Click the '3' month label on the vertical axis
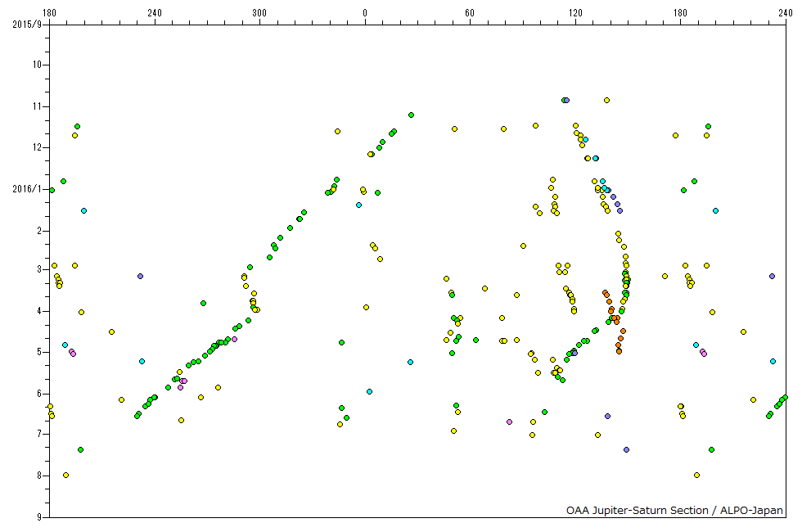 click(39, 269)
